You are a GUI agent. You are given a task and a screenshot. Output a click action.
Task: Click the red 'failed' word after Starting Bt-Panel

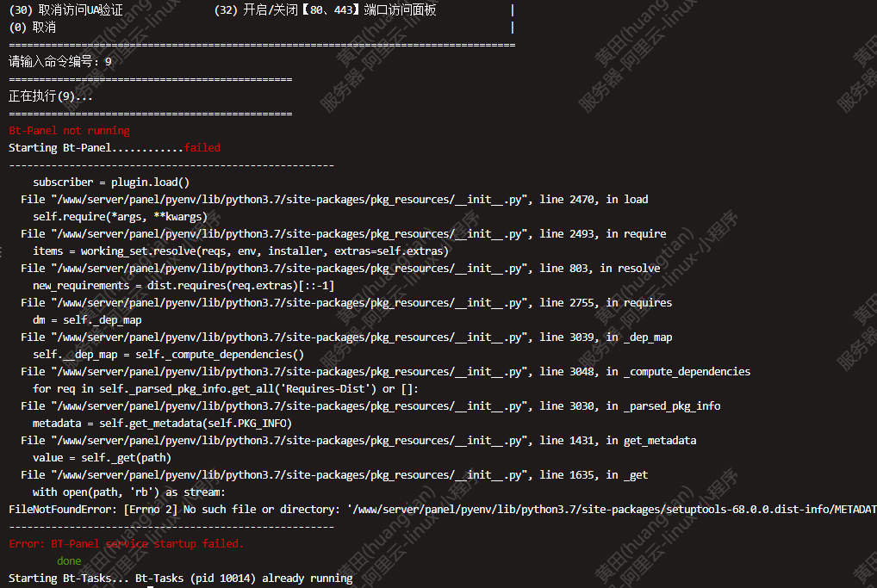click(x=202, y=148)
